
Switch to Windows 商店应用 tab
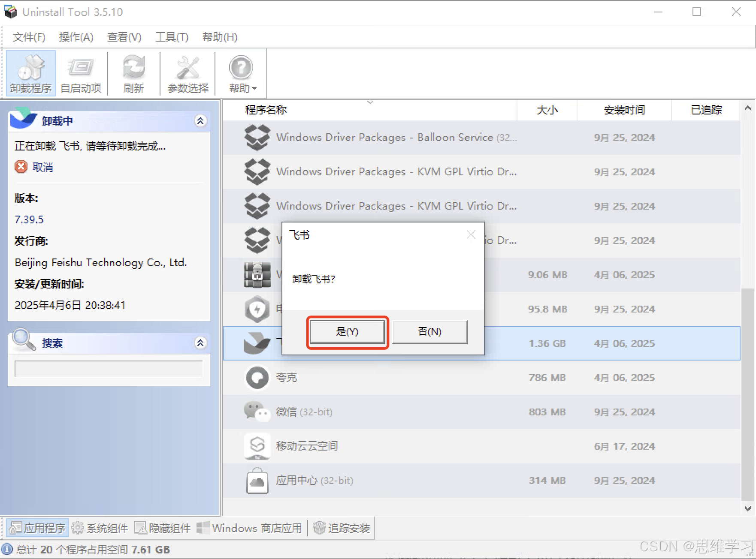[x=249, y=528]
